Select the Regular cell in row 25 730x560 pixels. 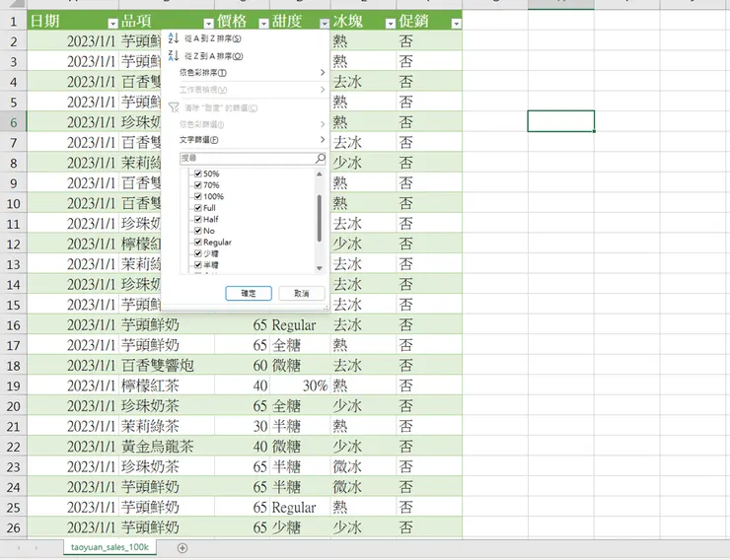point(300,507)
